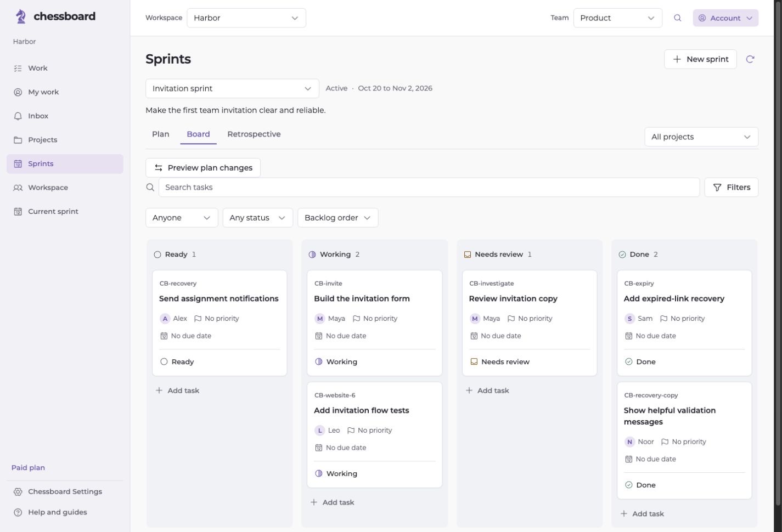Click priority flag on Send assignment notifications

point(198,319)
